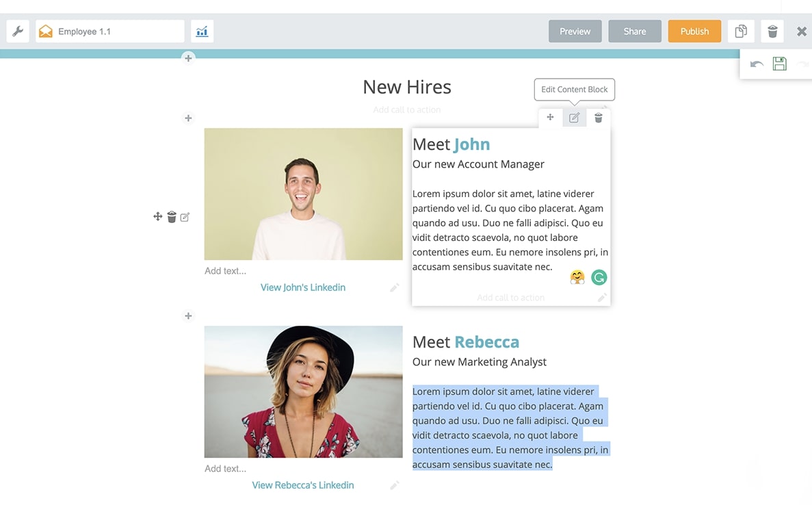Insert a new block above Rebecca's section
The height and width of the screenshot is (505, 812).
(x=188, y=315)
